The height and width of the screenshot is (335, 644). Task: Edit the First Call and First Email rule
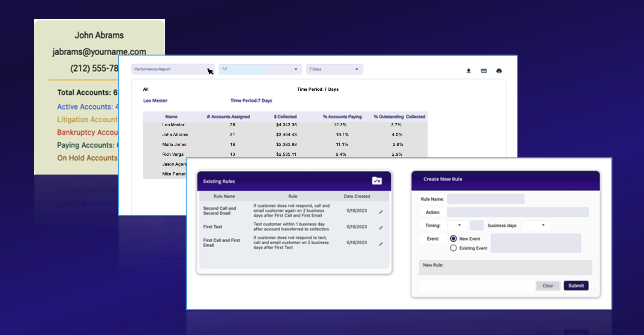(381, 244)
